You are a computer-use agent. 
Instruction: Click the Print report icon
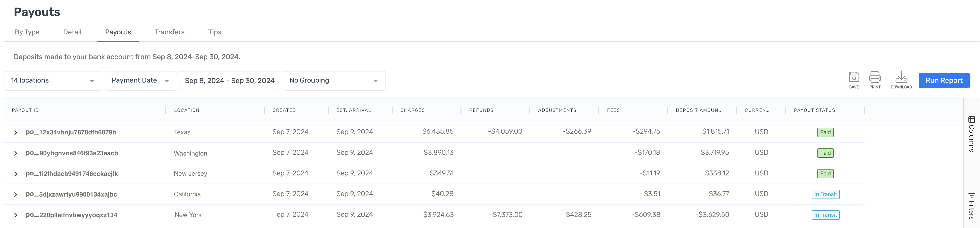coord(875,80)
